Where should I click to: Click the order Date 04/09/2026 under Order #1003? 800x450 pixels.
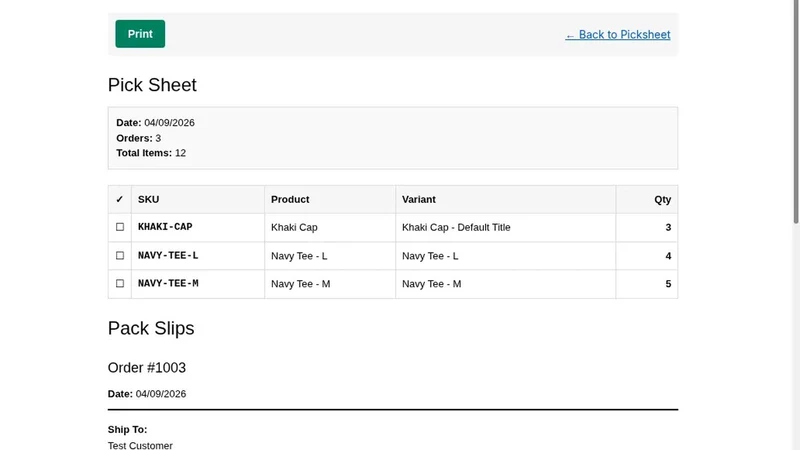[147, 394]
